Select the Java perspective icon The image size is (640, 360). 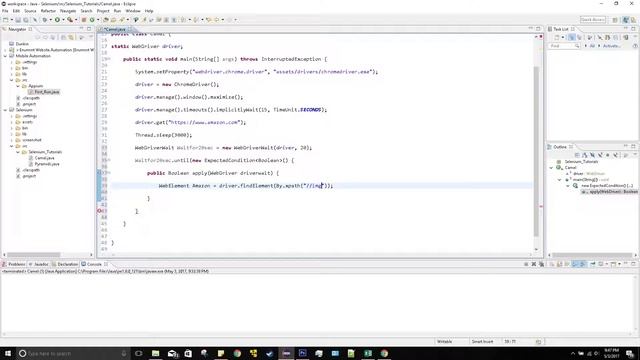626,20
